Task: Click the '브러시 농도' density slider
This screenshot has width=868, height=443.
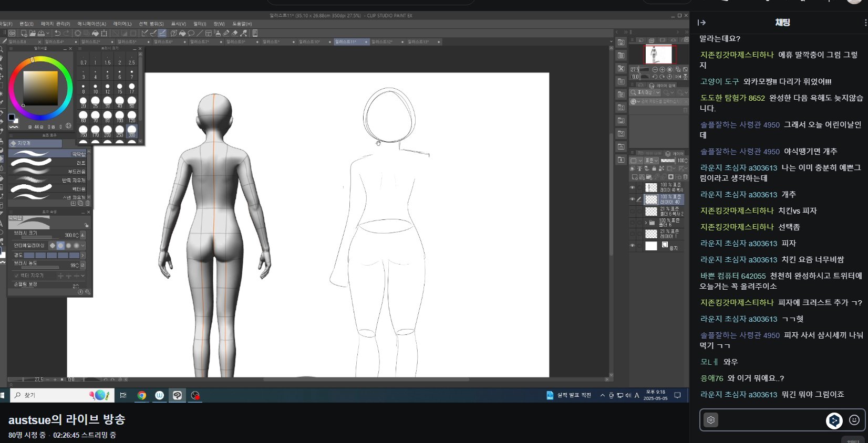Action: click(40, 267)
